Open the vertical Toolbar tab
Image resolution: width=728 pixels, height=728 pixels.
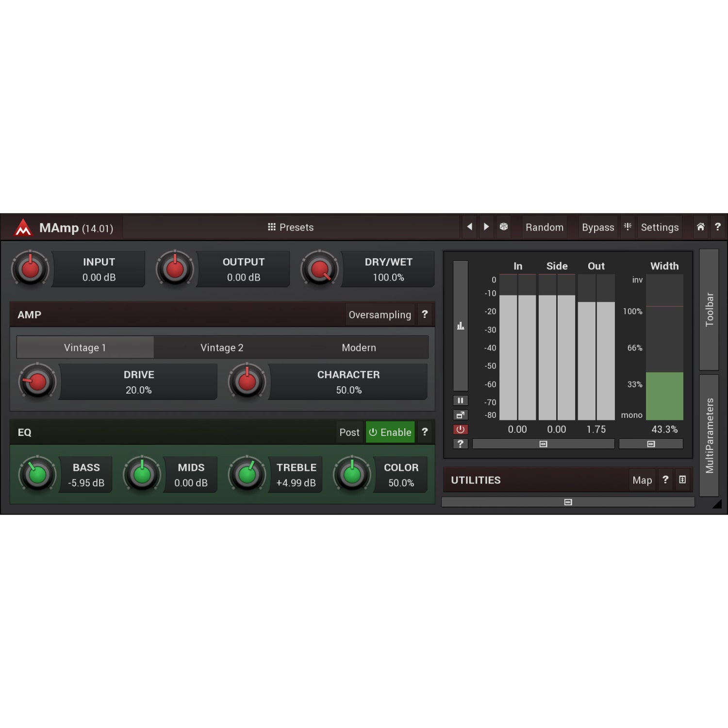point(709,310)
